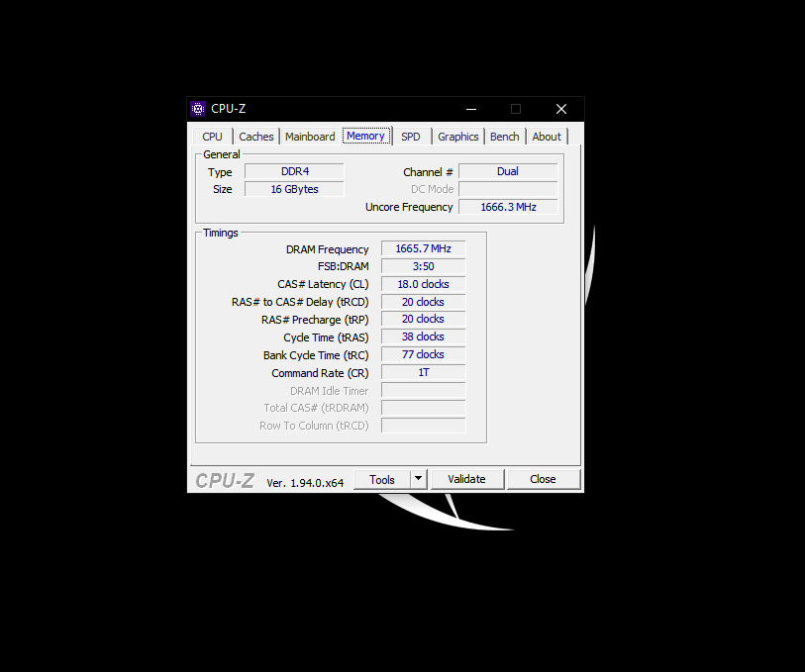Click the 16 GBytes size value

(x=295, y=189)
